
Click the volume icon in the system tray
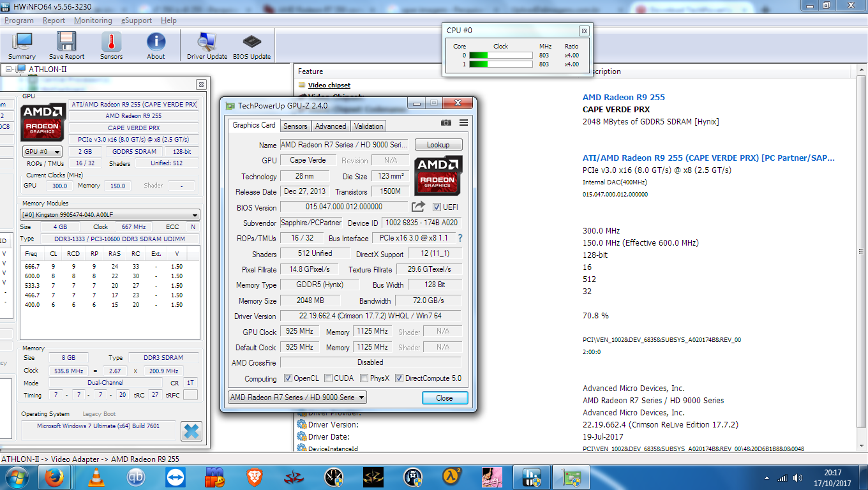[797, 478]
